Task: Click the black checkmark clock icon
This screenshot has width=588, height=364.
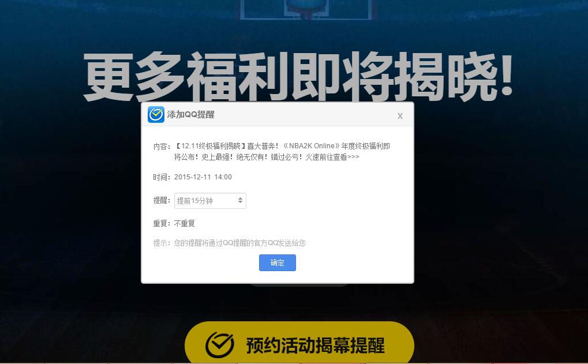Action: click(220, 344)
